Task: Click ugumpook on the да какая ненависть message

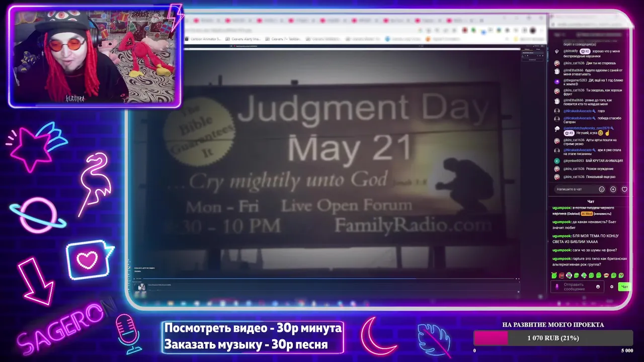Action: click(x=561, y=222)
